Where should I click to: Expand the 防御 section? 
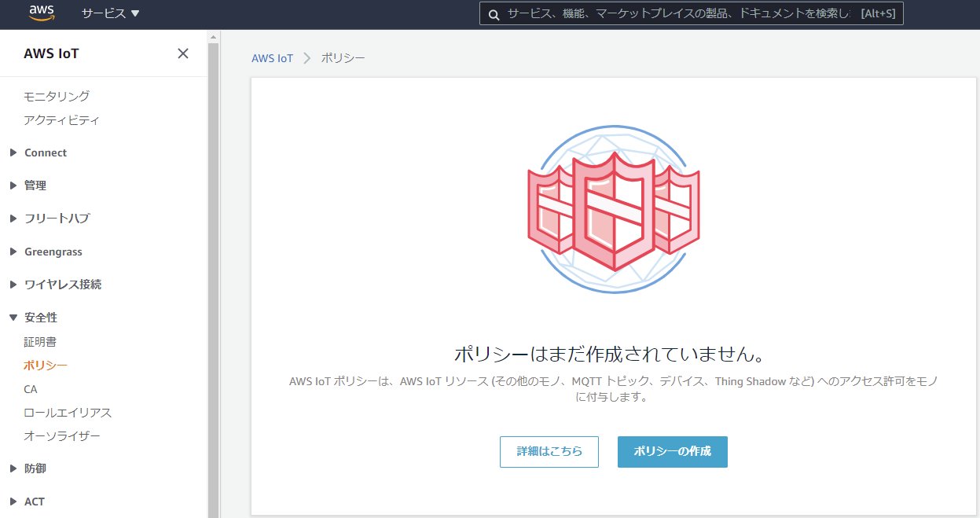point(28,468)
